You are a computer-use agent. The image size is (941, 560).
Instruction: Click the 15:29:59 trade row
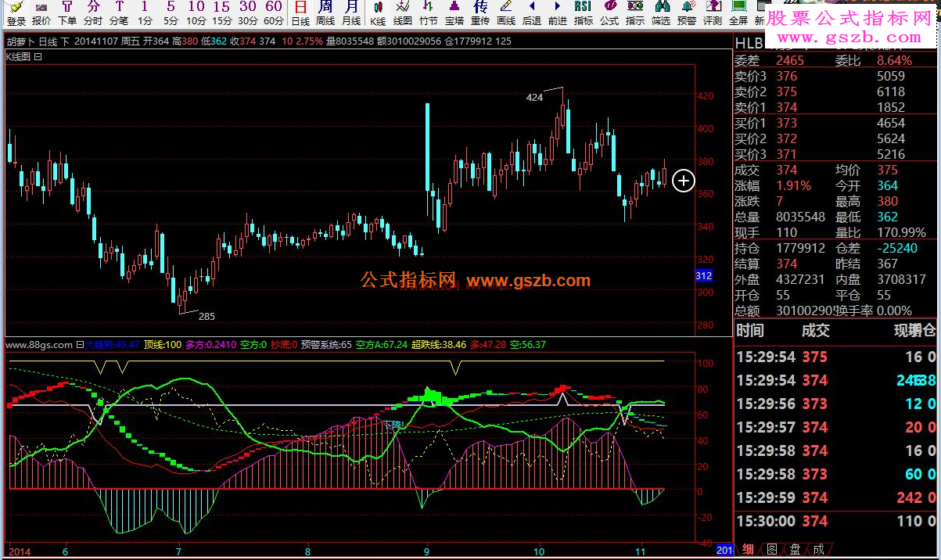(x=837, y=497)
